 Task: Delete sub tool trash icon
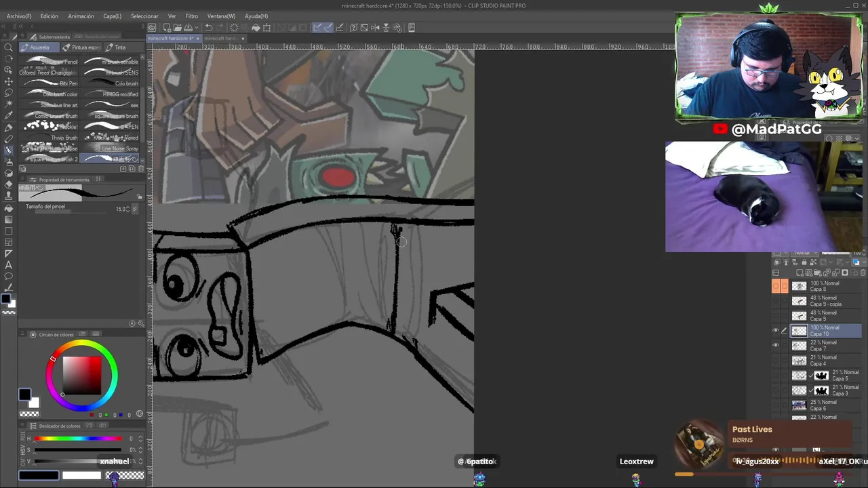141,169
